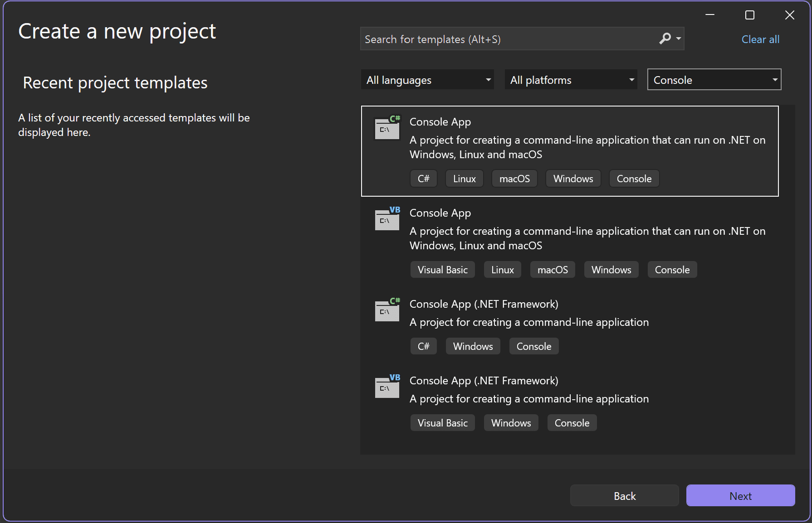Click the C# Console App (.NET Framework) icon
This screenshot has width=812, height=523.
tap(386, 310)
